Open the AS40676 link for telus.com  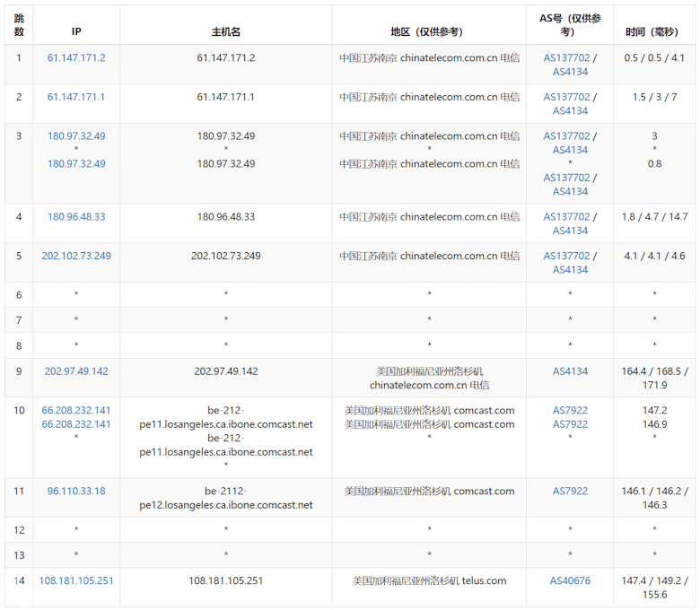570,580
